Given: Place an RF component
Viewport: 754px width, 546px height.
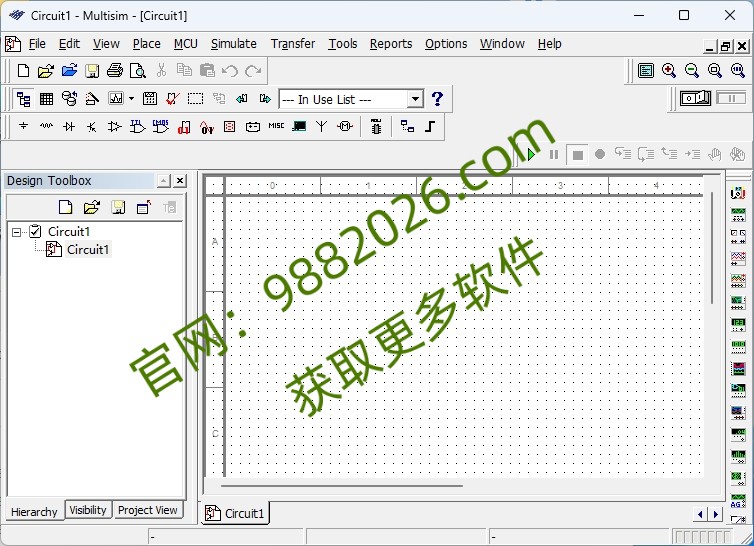Looking at the screenshot, I should pyautogui.click(x=321, y=127).
